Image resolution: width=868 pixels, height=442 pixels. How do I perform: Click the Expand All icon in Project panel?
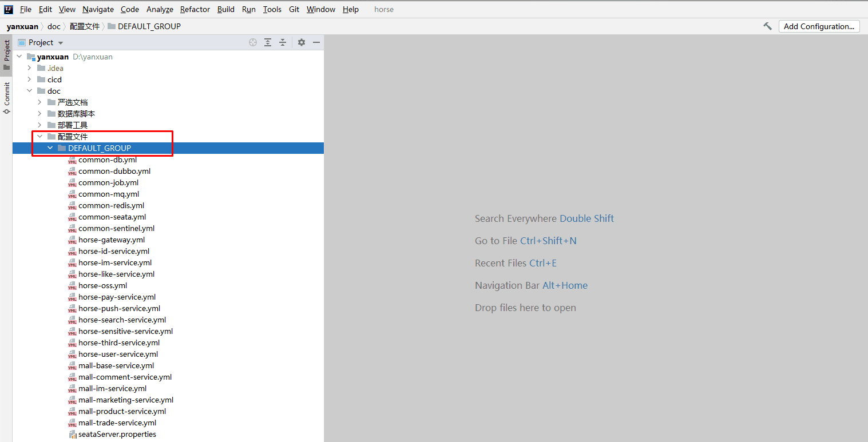pos(268,42)
